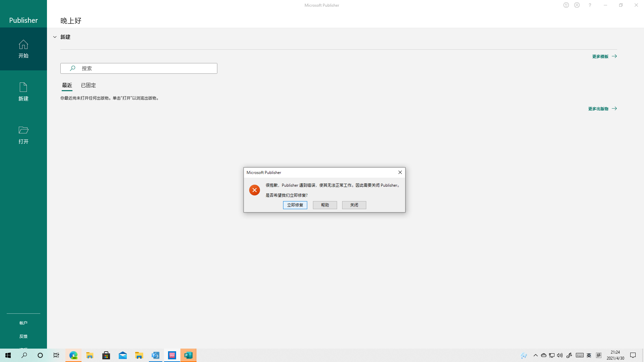The width and height of the screenshot is (644, 362).
Task: Open second folder icon in taskbar
Action: [139, 355]
